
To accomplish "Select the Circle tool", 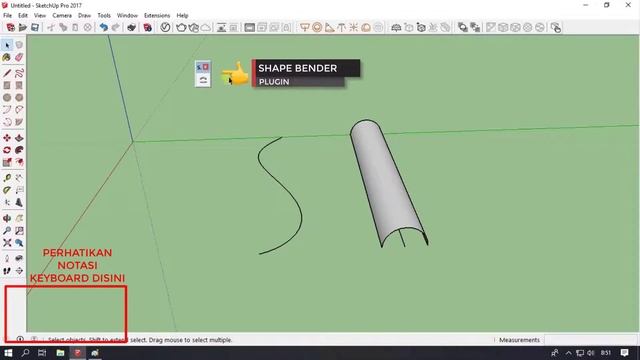I will tap(7, 98).
